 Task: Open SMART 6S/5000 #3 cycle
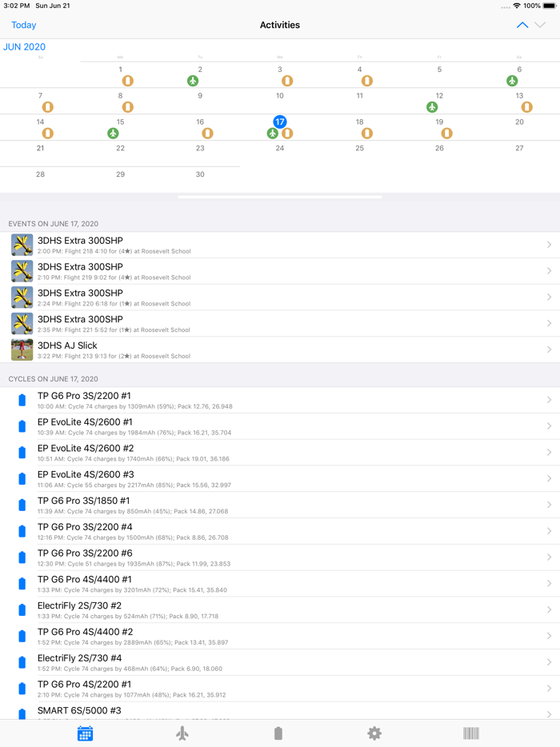(x=280, y=711)
